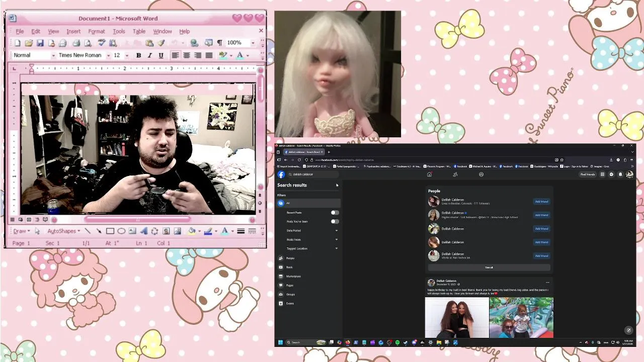Select People filter in Facebook sidebar
The height and width of the screenshot is (362, 644).
coord(308,258)
